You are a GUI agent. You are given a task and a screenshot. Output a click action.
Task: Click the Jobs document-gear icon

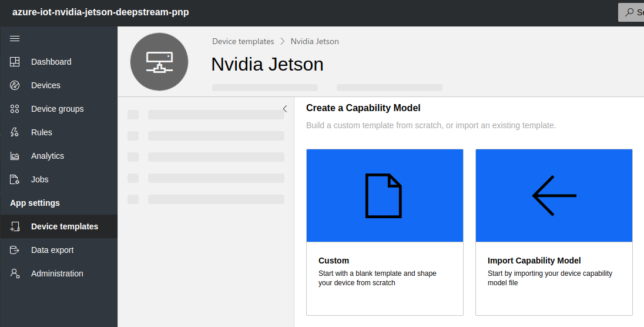(x=15, y=179)
